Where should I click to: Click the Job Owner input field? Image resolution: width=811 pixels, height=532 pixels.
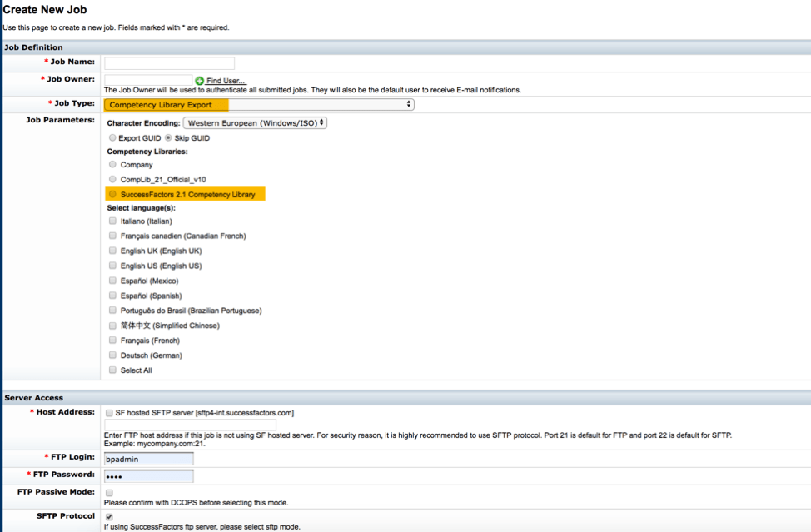point(147,80)
